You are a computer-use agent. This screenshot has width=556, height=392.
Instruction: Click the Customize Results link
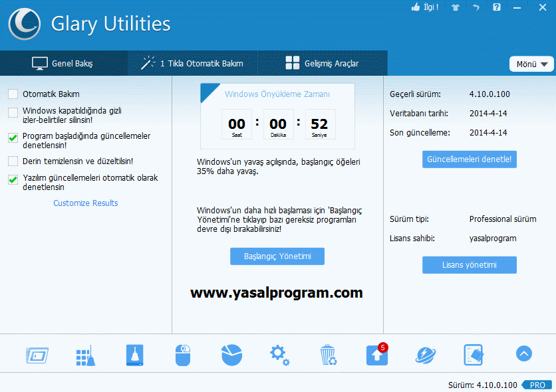click(86, 203)
